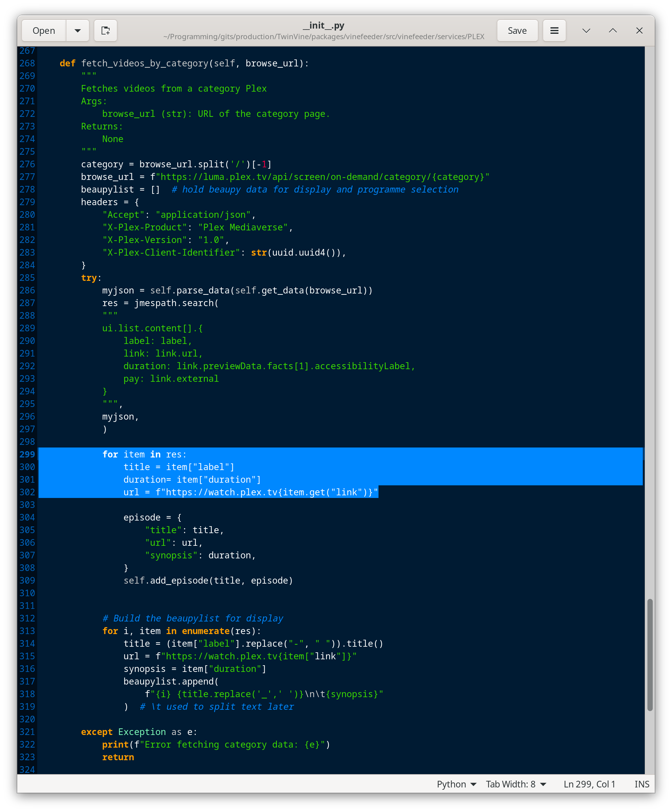
Task: Click the _init_.py title in header
Action: point(323,26)
